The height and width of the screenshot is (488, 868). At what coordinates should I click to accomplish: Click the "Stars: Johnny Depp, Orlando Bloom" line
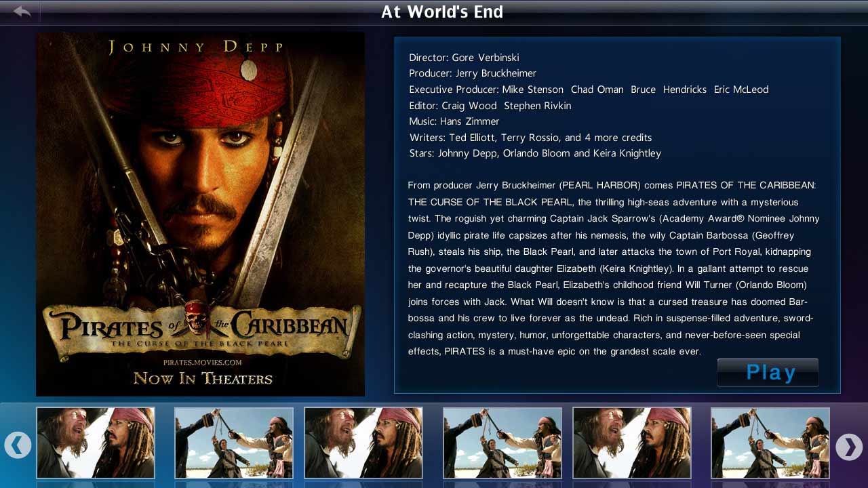coord(535,153)
